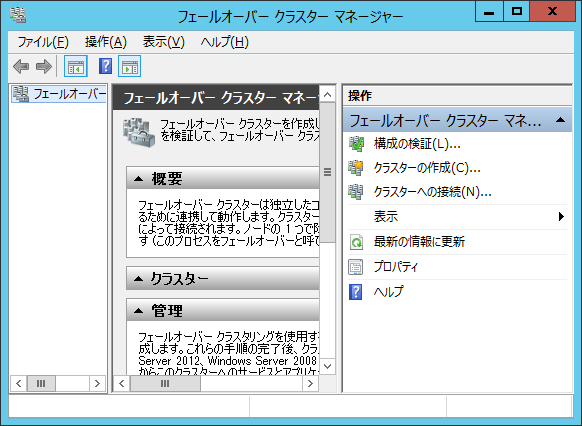Expand the 表示 submenu arrow
This screenshot has height=426, width=582.
click(561, 217)
